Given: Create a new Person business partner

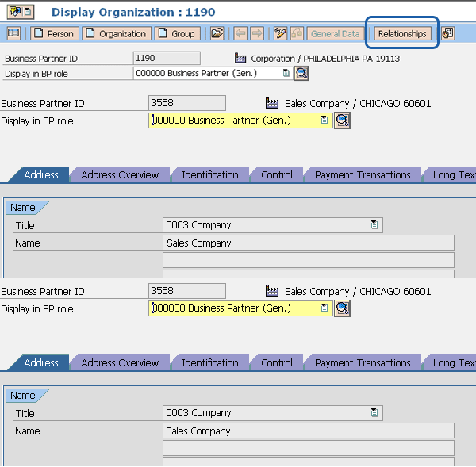Looking at the screenshot, I should click(54, 33).
